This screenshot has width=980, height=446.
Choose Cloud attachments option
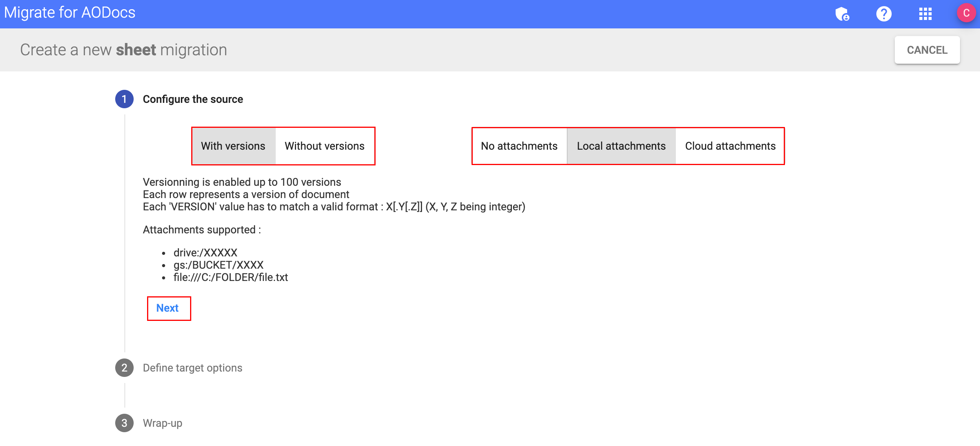[730, 146]
